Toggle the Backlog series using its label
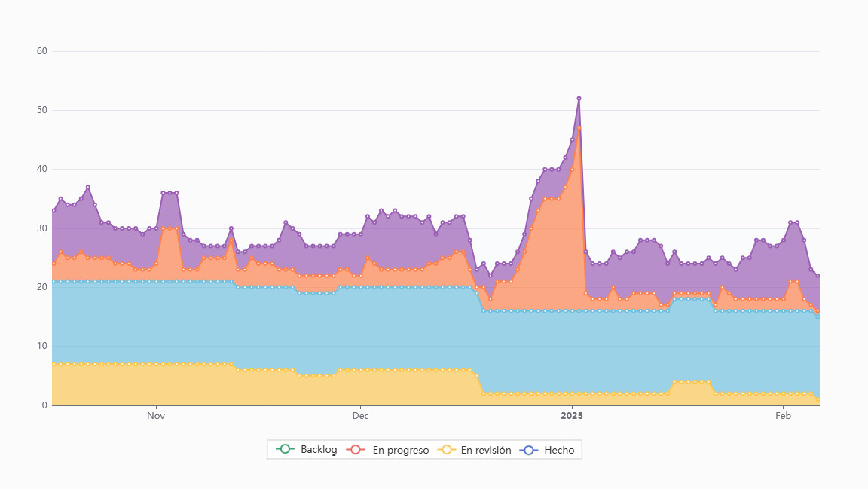Viewport: 868px width, 489px height. (319, 450)
